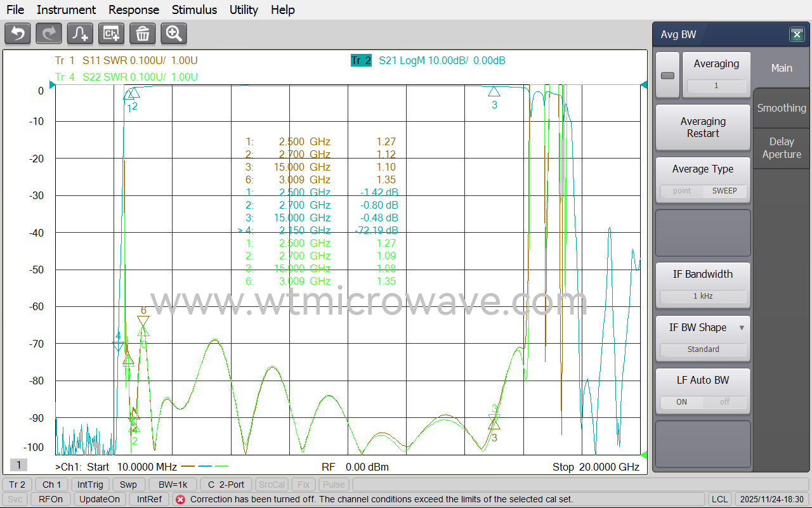Select Tr 2 S21 LogM trace label
The height and width of the screenshot is (508, 812).
click(428, 61)
